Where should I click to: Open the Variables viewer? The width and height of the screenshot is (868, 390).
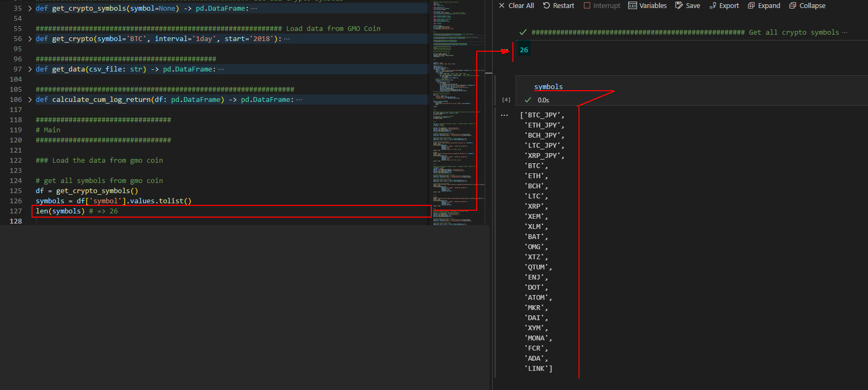(x=647, y=5)
